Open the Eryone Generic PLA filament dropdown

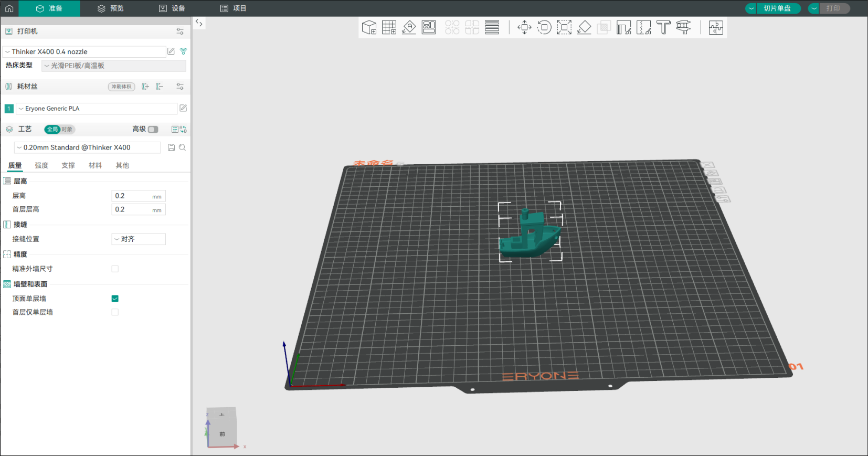click(x=97, y=109)
